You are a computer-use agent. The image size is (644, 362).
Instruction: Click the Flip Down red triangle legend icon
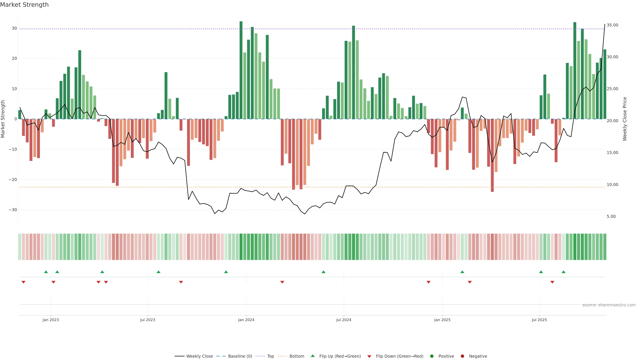369,356
